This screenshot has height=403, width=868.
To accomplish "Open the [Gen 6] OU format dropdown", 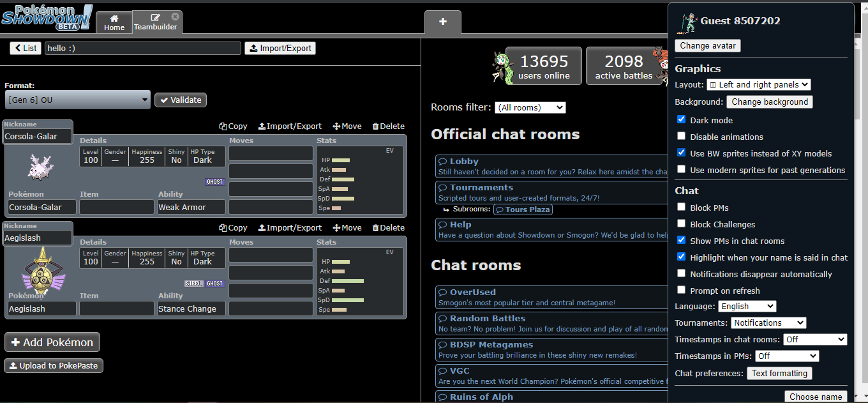I will point(77,100).
